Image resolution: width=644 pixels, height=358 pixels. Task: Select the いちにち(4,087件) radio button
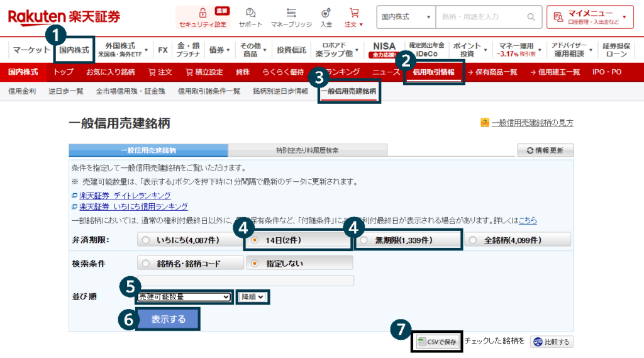click(x=146, y=240)
